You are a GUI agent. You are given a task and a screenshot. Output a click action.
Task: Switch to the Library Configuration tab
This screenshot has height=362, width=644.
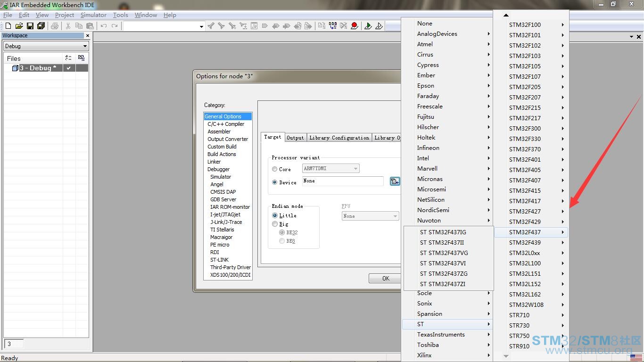point(339,138)
